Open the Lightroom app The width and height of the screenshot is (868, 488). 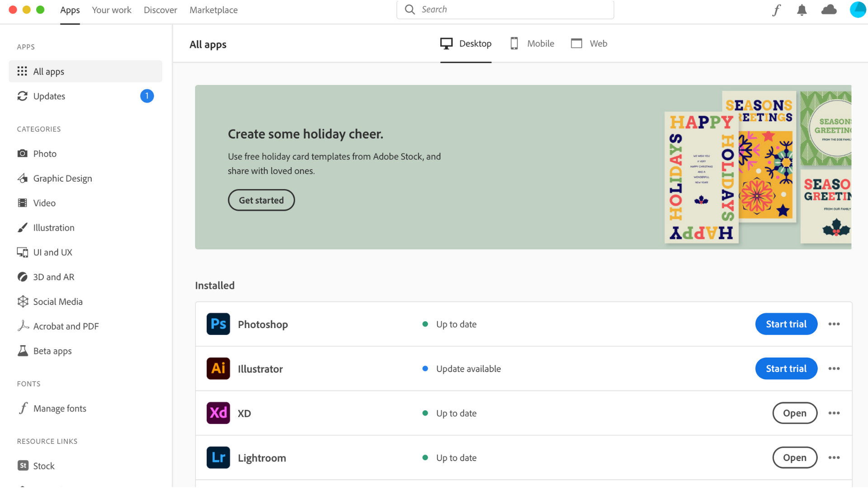(795, 458)
